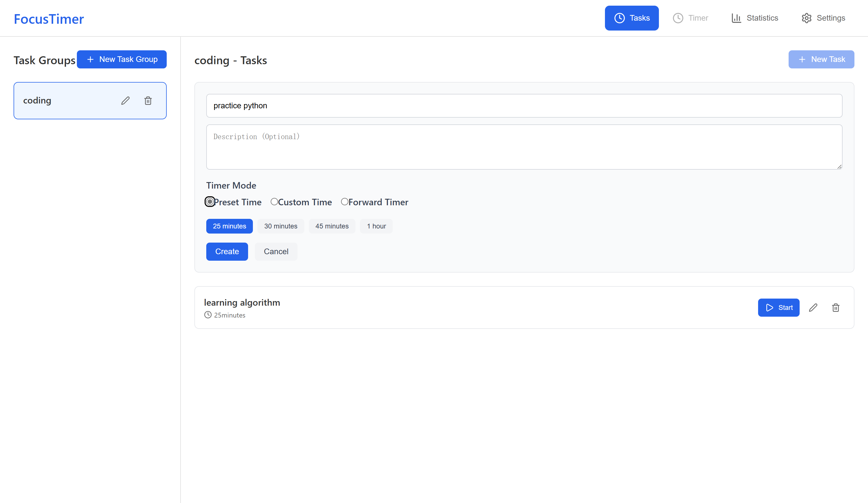
Task: Focus the task name field 'practice python'
Action: [x=524, y=106]
